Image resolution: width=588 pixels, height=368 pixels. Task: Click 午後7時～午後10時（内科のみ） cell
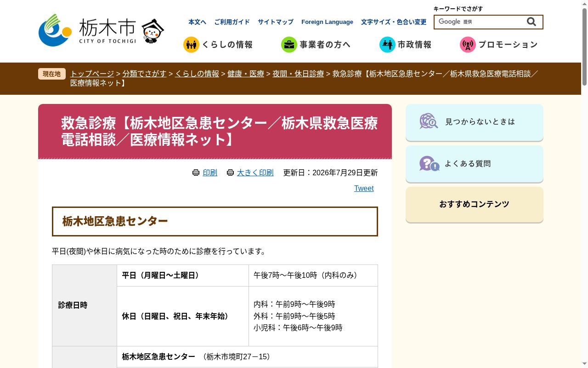click(x=313, y=276)
